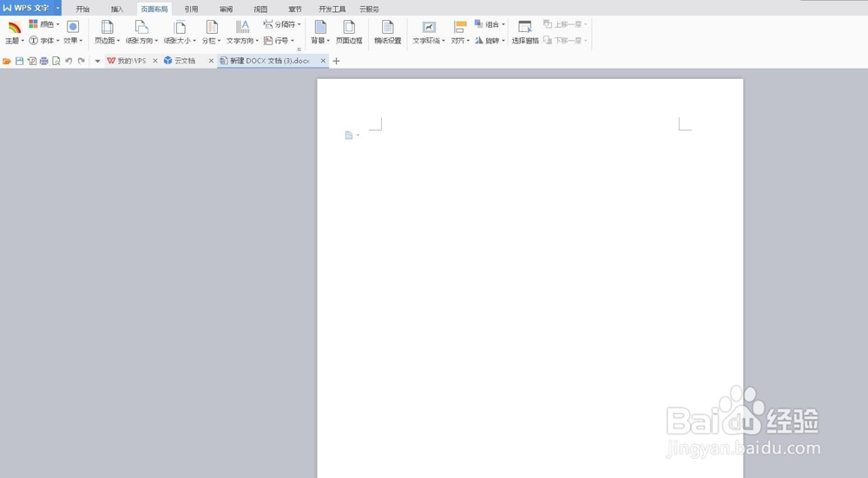Screen dimensions: 868x478
Task: Open the 开发工具 ribbon tab
Action: click(332, 9)
